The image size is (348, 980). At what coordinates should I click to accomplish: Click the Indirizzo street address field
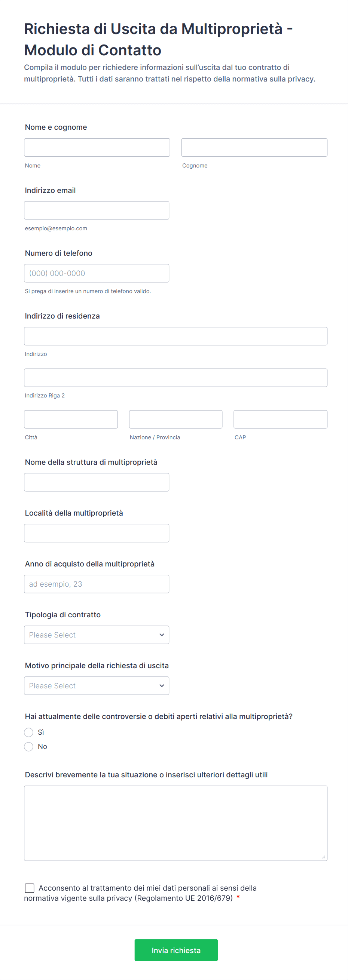(x=175, y=335)
